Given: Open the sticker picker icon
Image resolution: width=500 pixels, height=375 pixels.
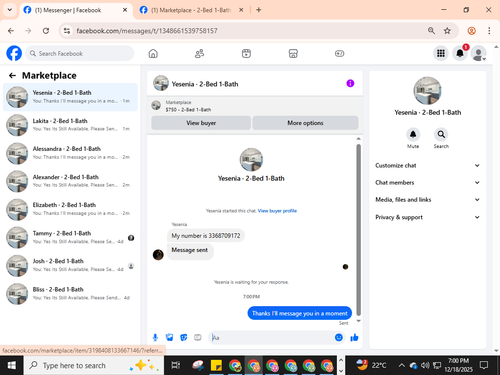Looking at the screenshot, I should [x=184, y=338].
